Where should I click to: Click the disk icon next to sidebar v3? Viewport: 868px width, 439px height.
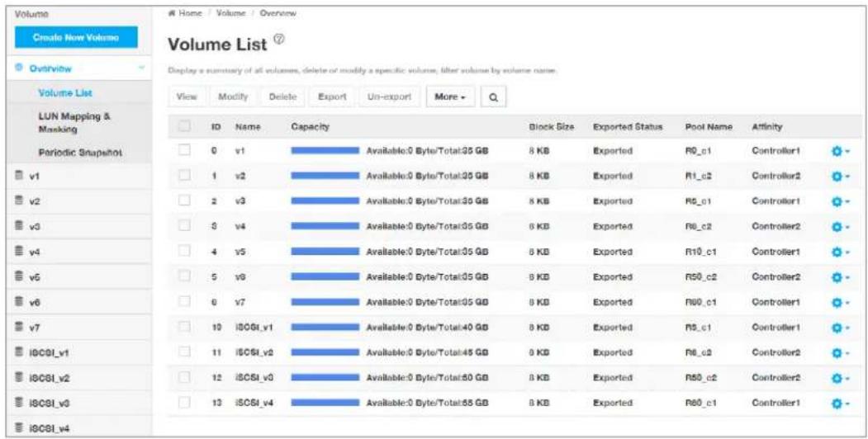[18, 227]
